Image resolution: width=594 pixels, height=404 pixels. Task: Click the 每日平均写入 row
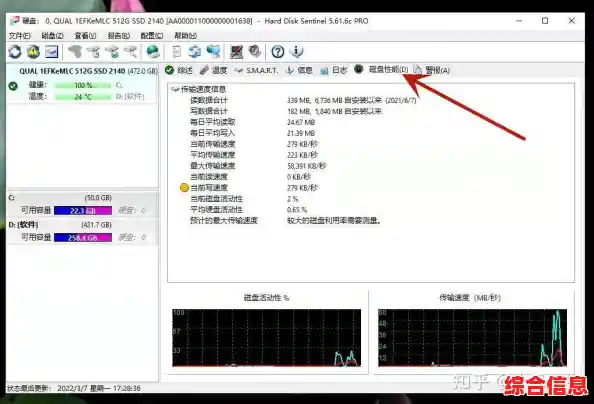click(x=253, y=133)
